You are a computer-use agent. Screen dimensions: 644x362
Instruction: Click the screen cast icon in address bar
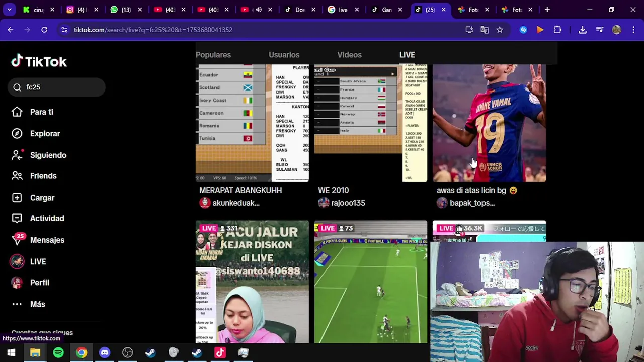coord(469,30)
